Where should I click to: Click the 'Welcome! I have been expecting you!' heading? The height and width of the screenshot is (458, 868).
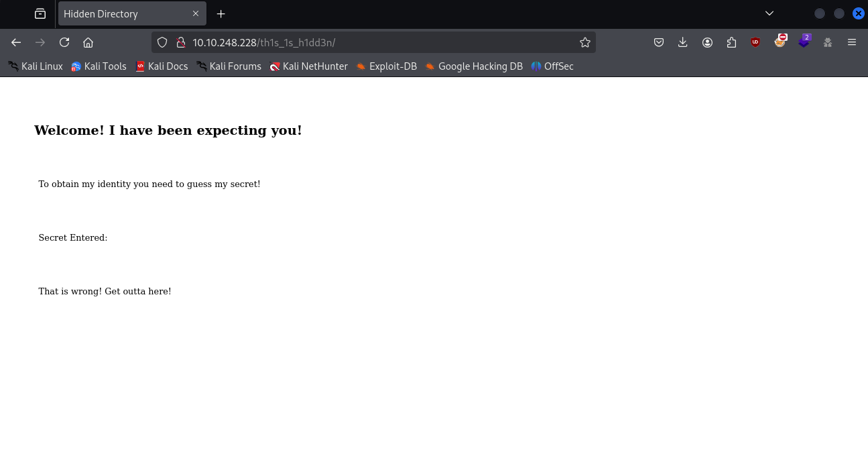click(x=168, y=130)
